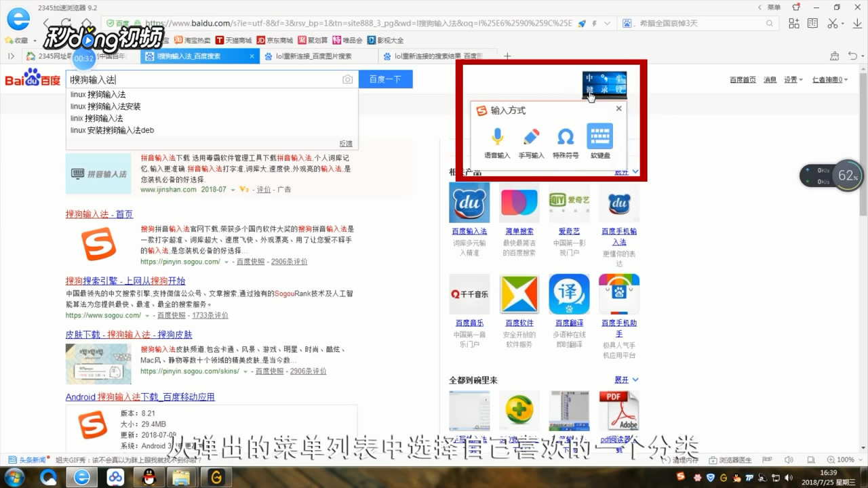The width and height of the screenshot is (868, 488).
Task: Click the 百度软件 app icon
Action: pos(519,294)
